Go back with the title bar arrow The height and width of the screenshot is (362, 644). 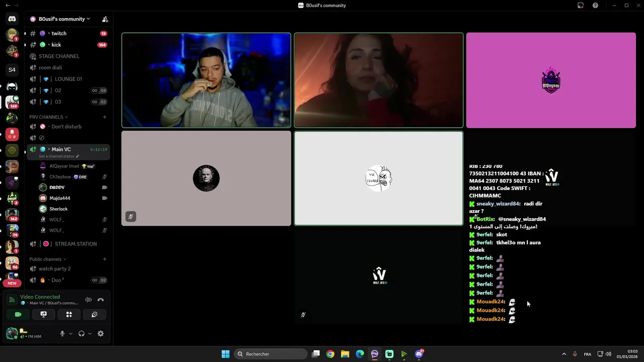pos(8,5)
